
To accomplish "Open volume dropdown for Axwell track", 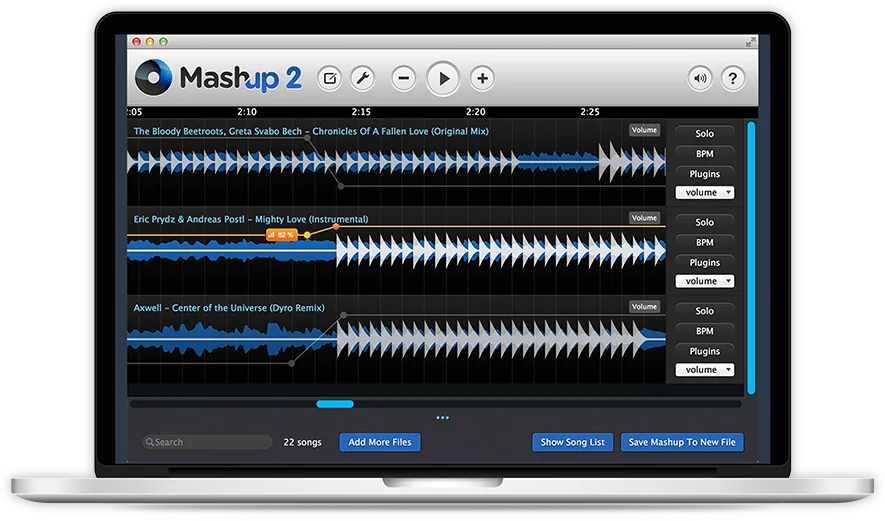I will [x=705, y=370].
